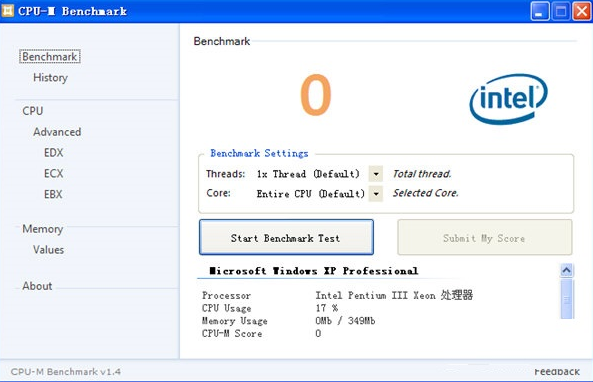This screenshot has width=593, height=382.
Task: Select the EBX register entry
Action: click(x=53, y=194)
